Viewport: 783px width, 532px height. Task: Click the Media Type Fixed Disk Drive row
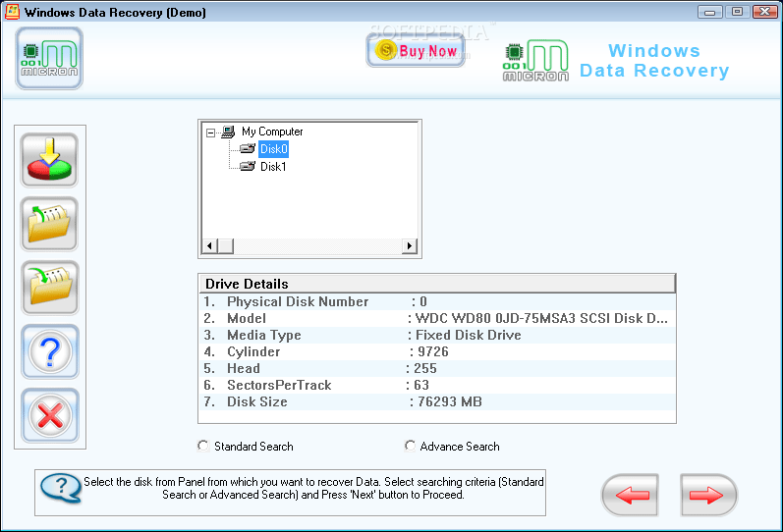(x=437, y=335)
